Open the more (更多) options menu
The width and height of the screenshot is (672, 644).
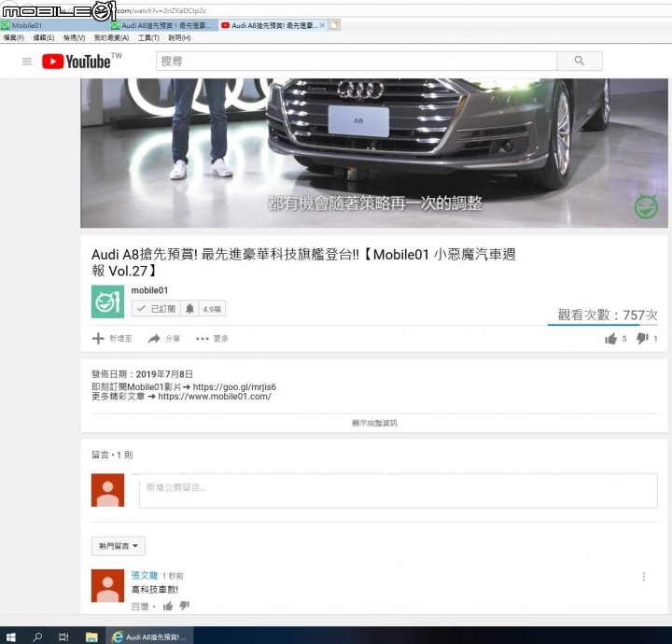pyautogui.click(x=212, y=339)
